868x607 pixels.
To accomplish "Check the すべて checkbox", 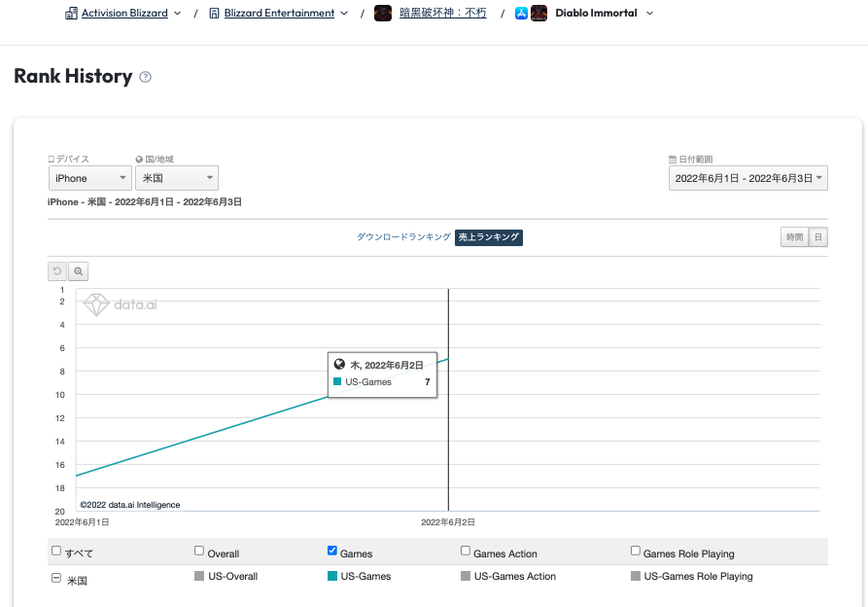I will [56, 552].
